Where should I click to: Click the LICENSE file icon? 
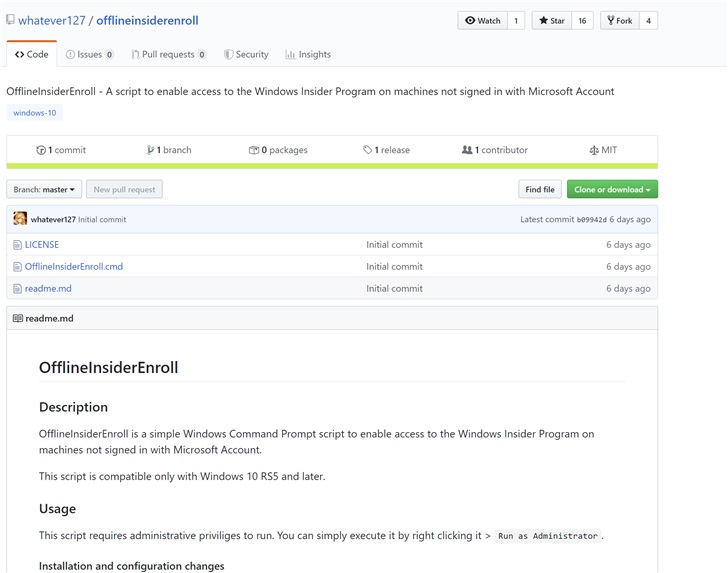tap(17, 245)
